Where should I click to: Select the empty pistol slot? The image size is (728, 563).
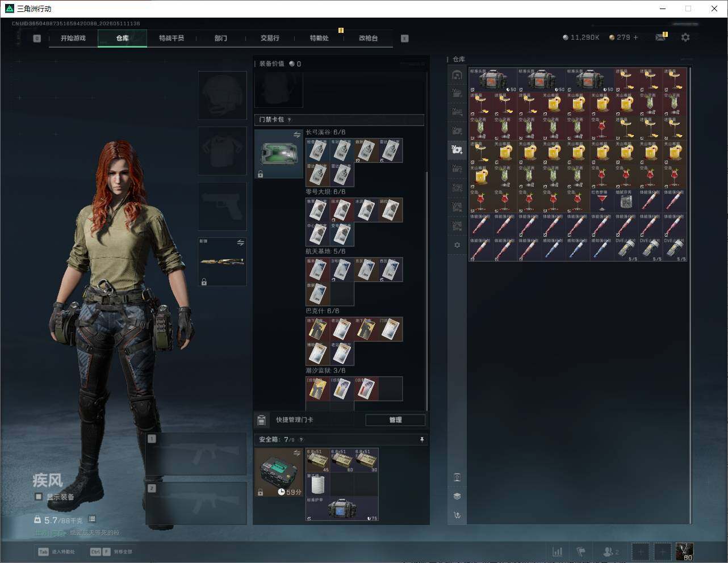(x=222, y=206)
